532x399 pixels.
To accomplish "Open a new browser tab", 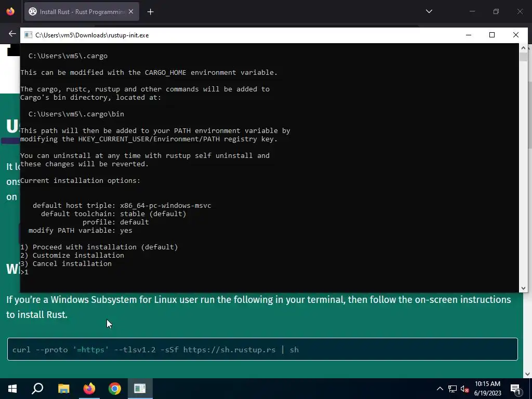I will pyautogui.click(x=150, y=12).
